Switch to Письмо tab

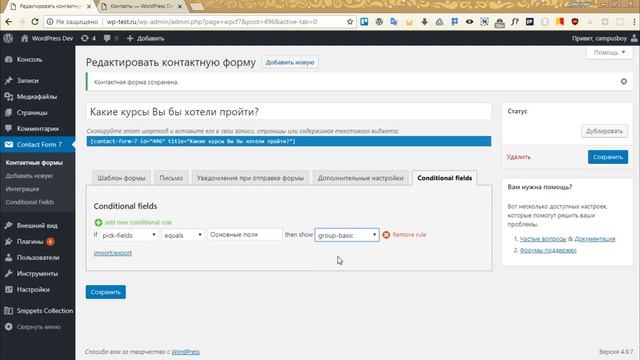click(171, 178)
